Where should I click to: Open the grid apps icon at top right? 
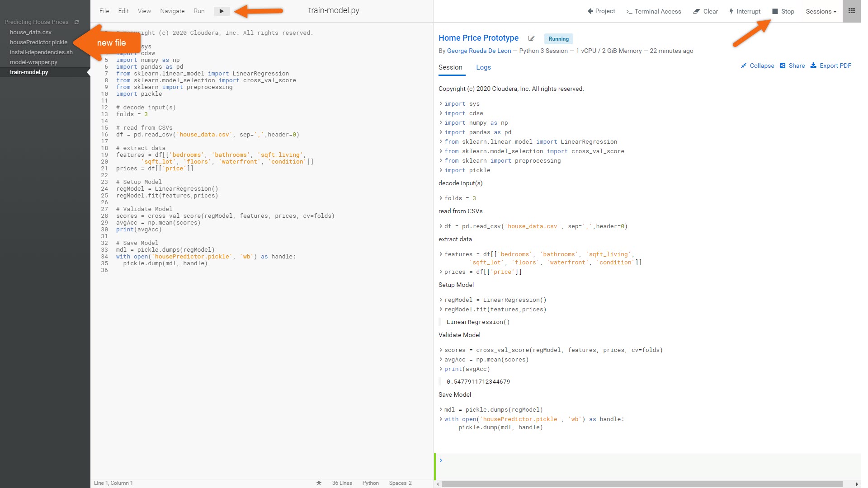[851, 11]
